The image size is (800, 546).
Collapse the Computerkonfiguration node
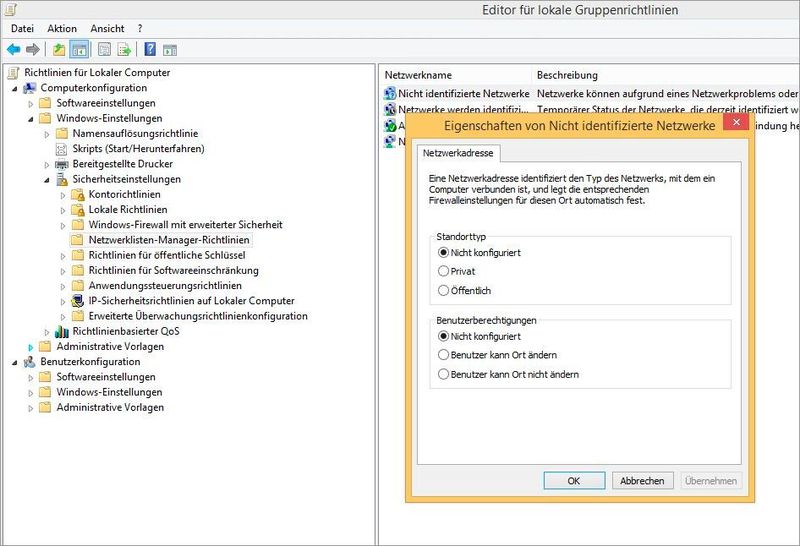(15, 89)
